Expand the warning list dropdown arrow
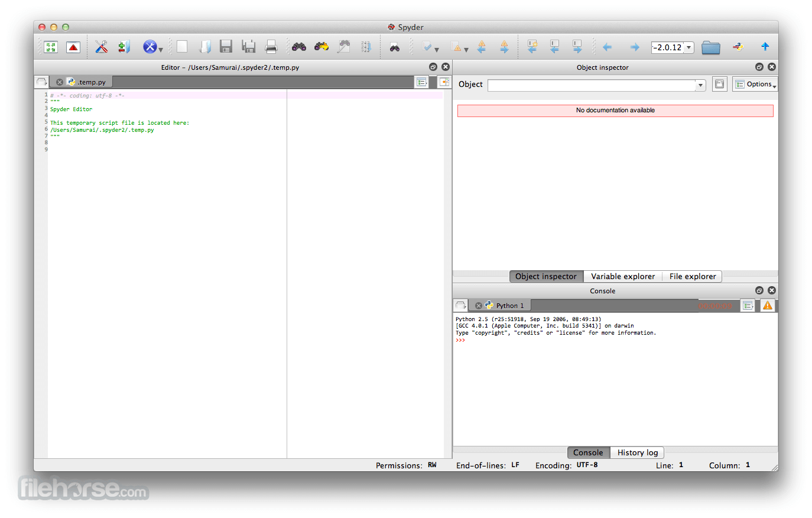This screenshot has height=518, width=812. pyautogui.click(x=466, y=50)
